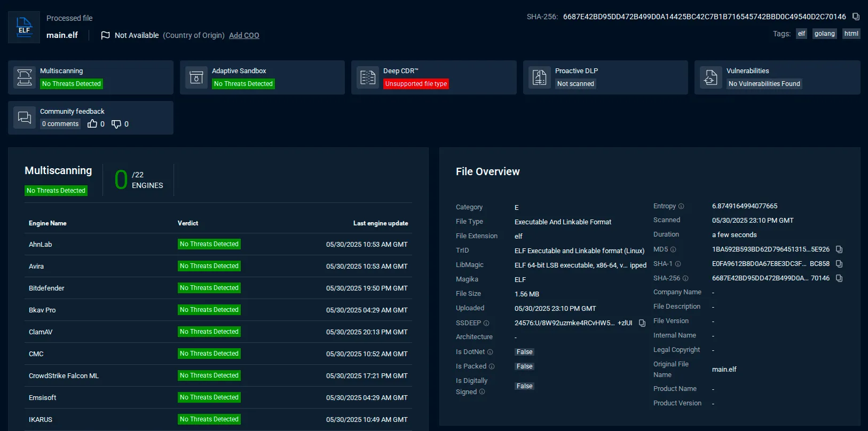Click the Is DotNet False value
868x431 pixels.
coord(525,352)
